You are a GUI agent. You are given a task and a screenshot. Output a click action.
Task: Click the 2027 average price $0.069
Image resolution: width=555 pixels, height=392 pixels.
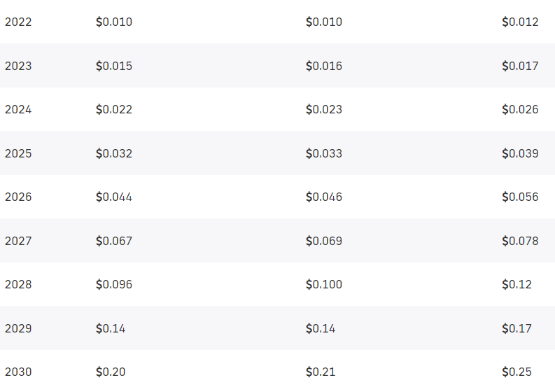[x=324, y=241]
